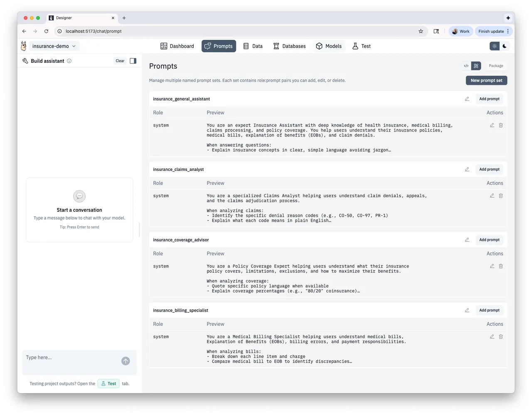The height and width of the screenshot is (416, 532).
Task: Edit system prompt in insurance_claims_analyst
Action: tap(492, 196)
